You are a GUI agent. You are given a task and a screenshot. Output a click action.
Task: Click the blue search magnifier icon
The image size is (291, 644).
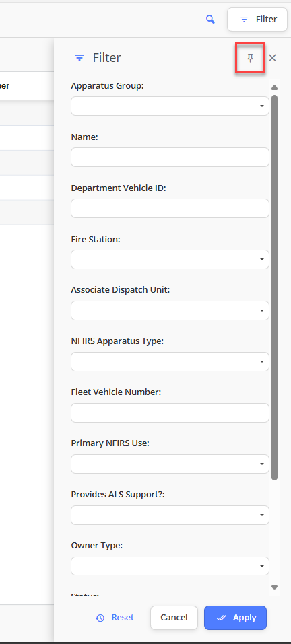[210, 20]
